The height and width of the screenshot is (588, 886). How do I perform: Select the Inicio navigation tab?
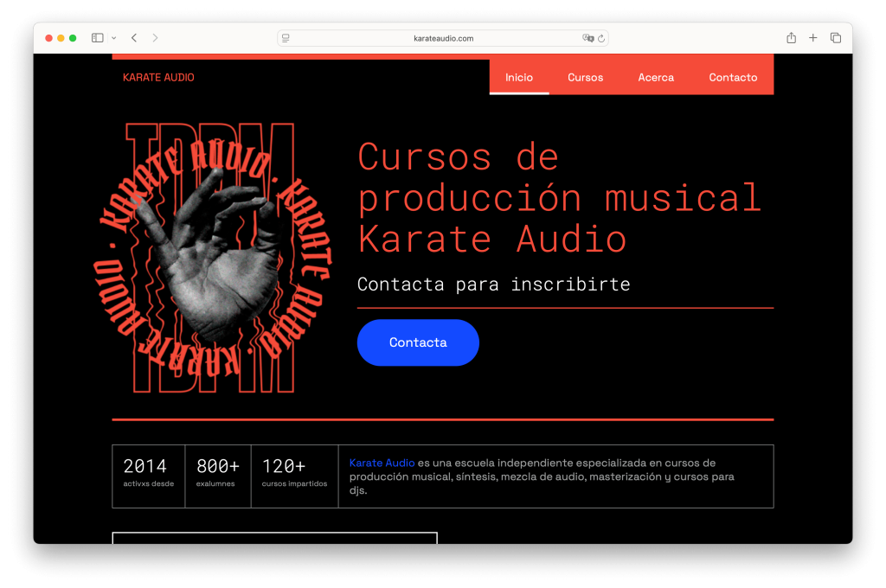(x=519, y=77)
